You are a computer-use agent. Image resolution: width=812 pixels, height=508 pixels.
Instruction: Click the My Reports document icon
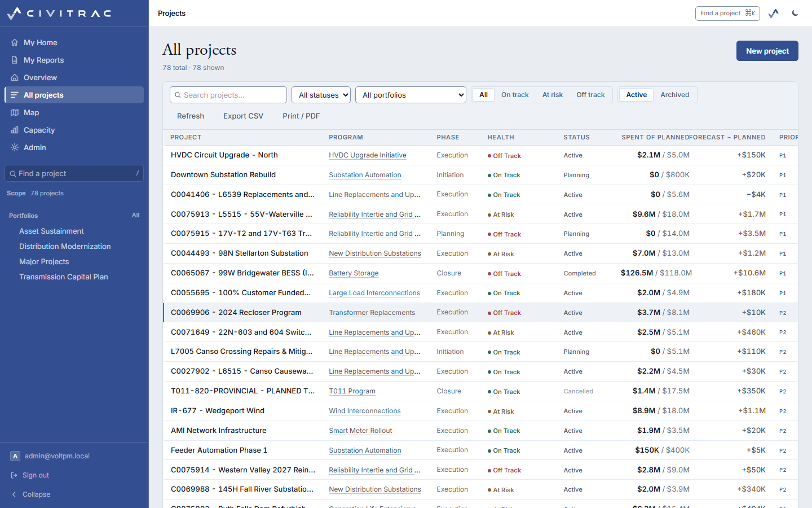point(15,60)
